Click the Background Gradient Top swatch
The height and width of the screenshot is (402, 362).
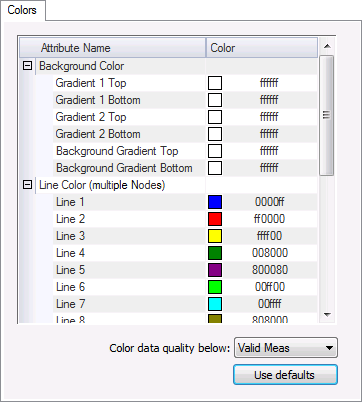[215, 151]
